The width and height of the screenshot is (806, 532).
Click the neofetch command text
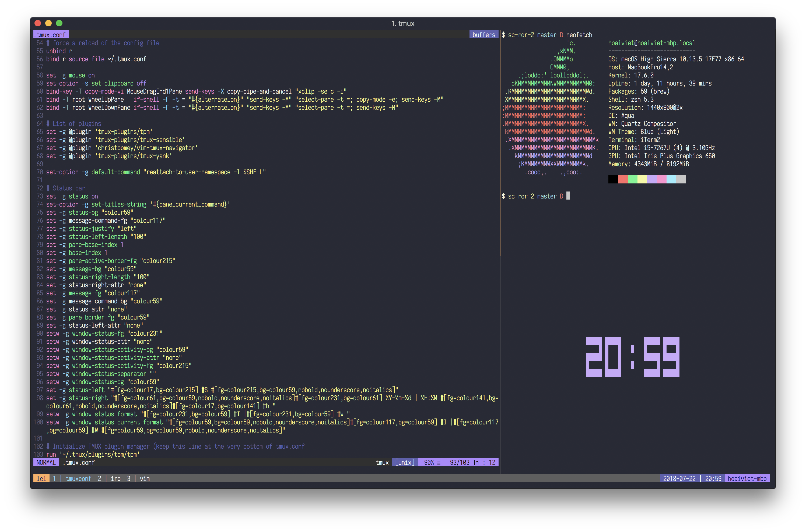point(579,35)
